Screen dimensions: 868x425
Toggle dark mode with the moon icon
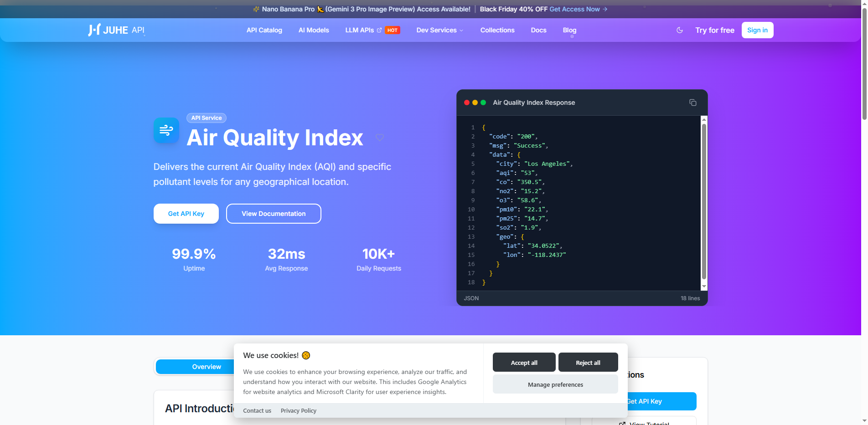(680, 30)
